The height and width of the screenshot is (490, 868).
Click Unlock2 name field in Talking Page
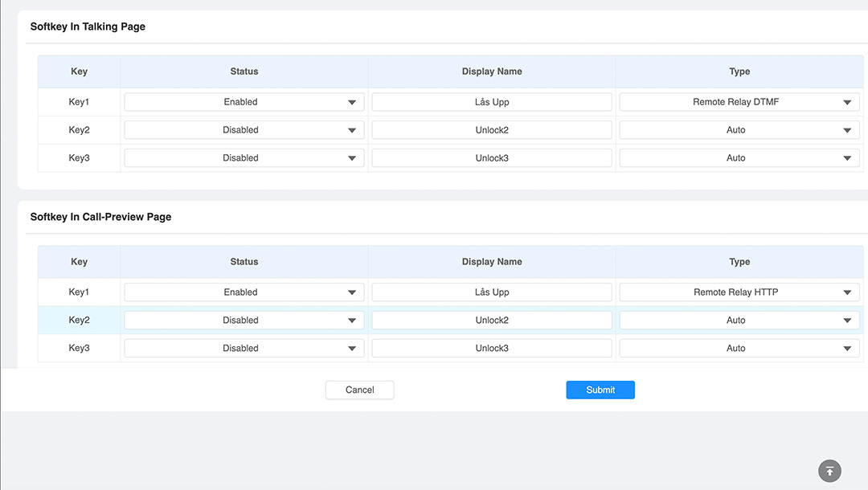point(492,130)
